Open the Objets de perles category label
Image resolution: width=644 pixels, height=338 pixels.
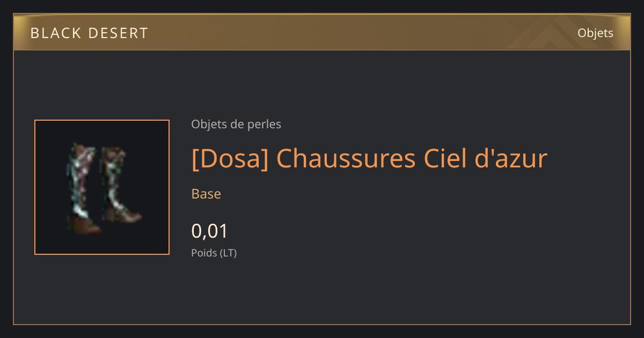236,124
